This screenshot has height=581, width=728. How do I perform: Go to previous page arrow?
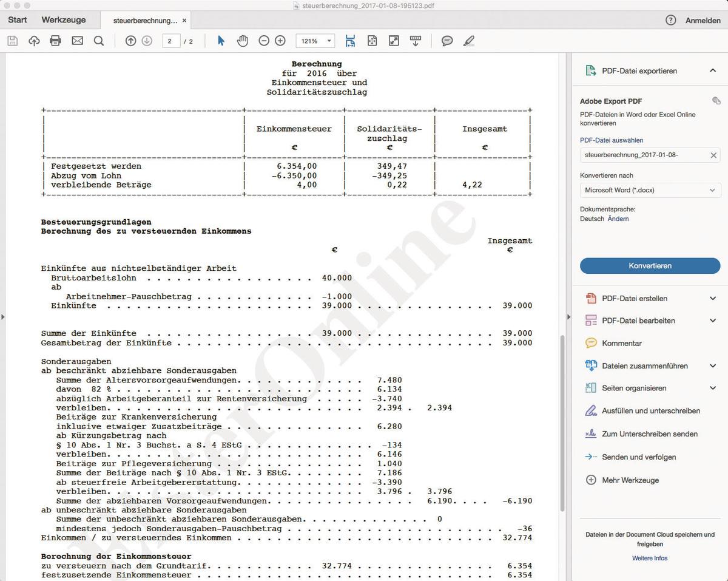click(x=130, y=41)
